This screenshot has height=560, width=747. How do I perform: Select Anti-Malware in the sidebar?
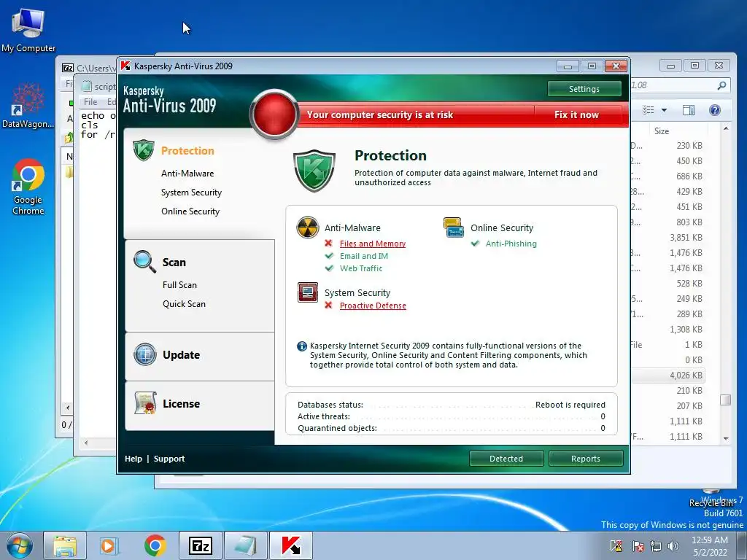point(187,174)
